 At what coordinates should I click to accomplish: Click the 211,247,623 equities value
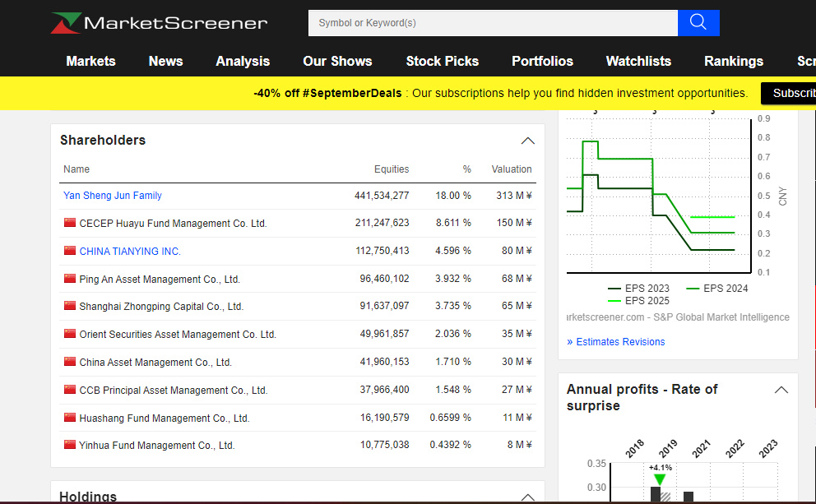(x=382, y=223)
